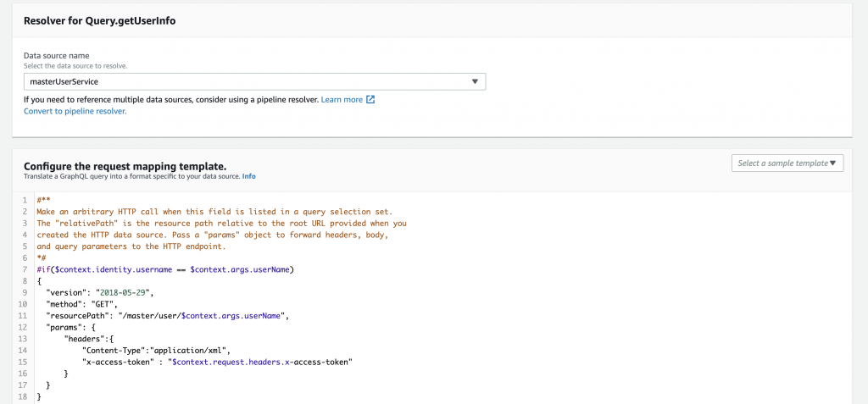
Task: Click the "resourcePath" code line
Action: point(168,316)
